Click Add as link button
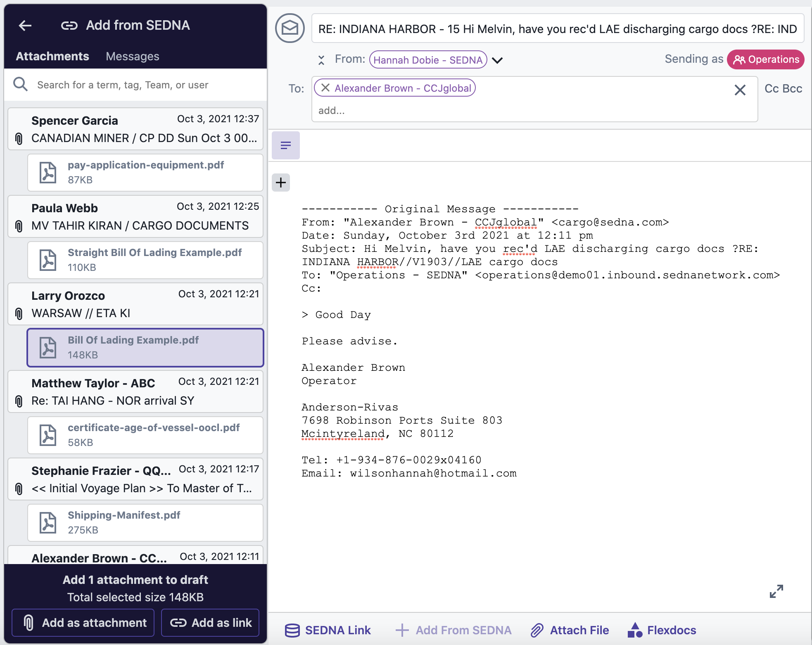This screenshot has height=645, width=812. point(210,623)
